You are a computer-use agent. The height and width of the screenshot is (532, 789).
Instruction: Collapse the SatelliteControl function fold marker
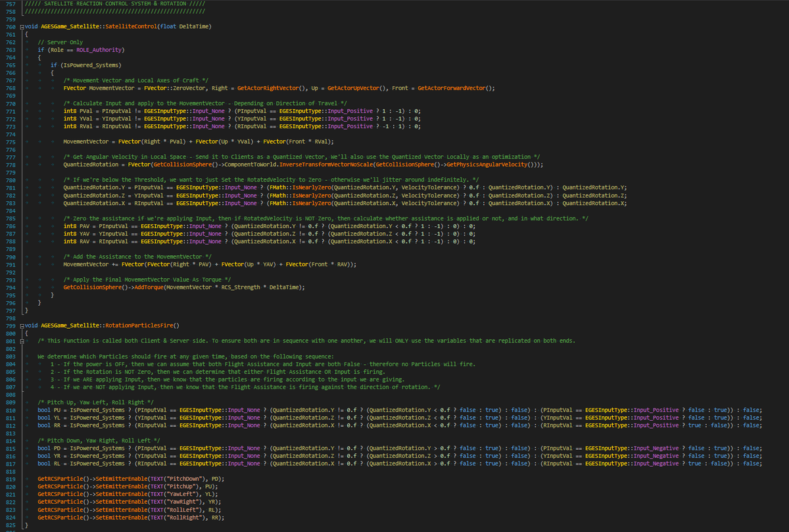click(x=20, y=26)
